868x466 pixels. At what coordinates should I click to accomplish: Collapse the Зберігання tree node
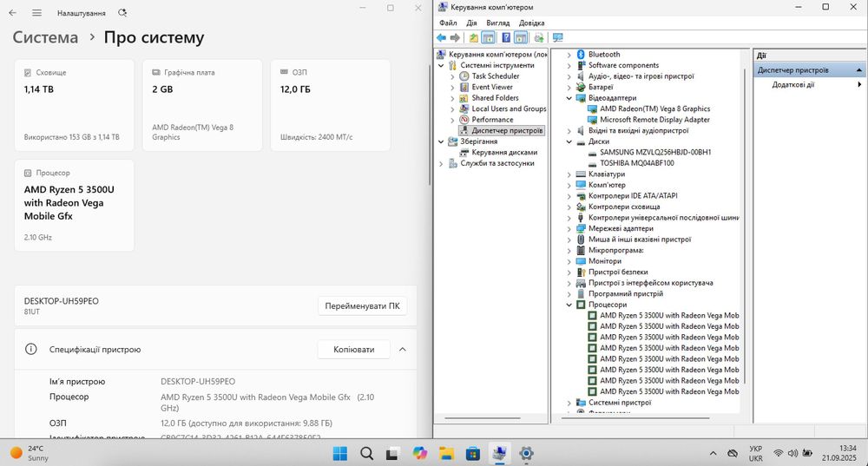(441, 141)
